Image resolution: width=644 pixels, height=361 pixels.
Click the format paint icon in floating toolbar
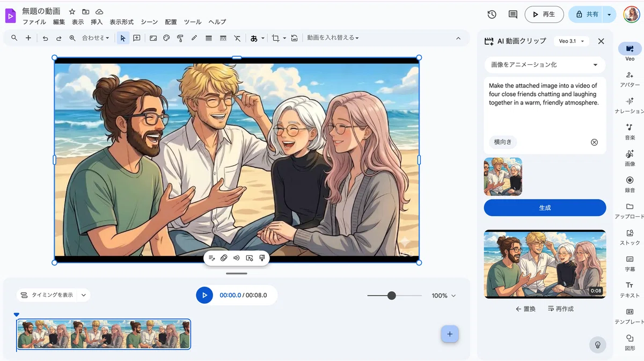[x=262, y=258]
